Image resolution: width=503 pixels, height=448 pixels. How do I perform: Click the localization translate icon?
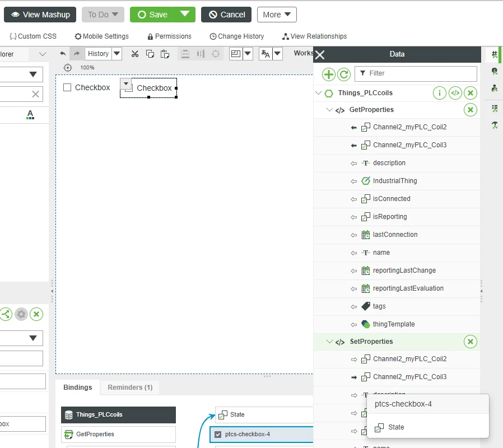click(x=266, y=54)
